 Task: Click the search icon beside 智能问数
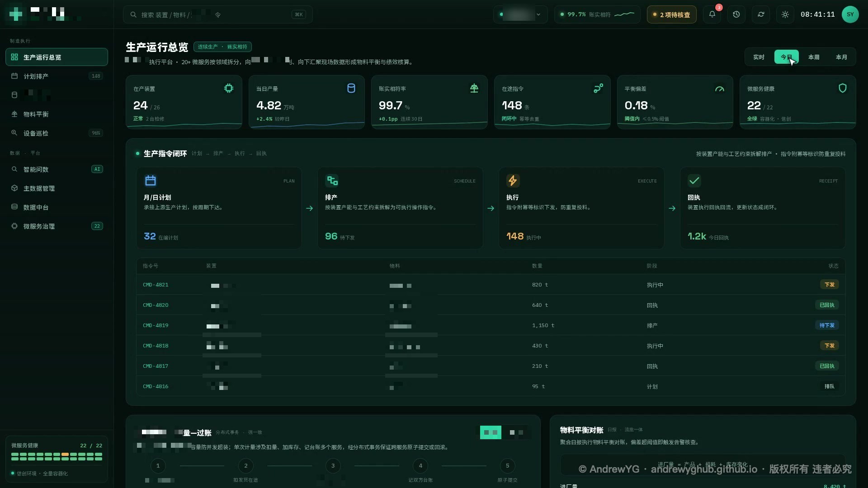click(x=14, y=169)
